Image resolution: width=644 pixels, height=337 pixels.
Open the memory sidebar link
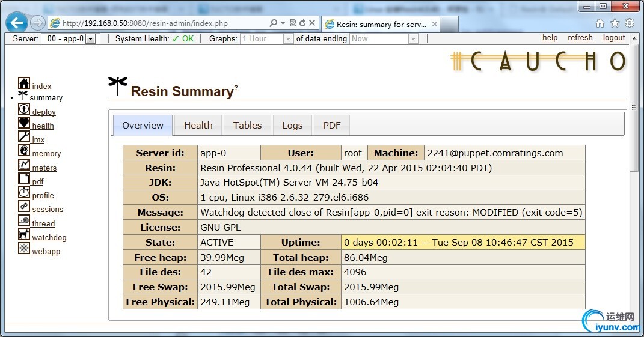46,154
